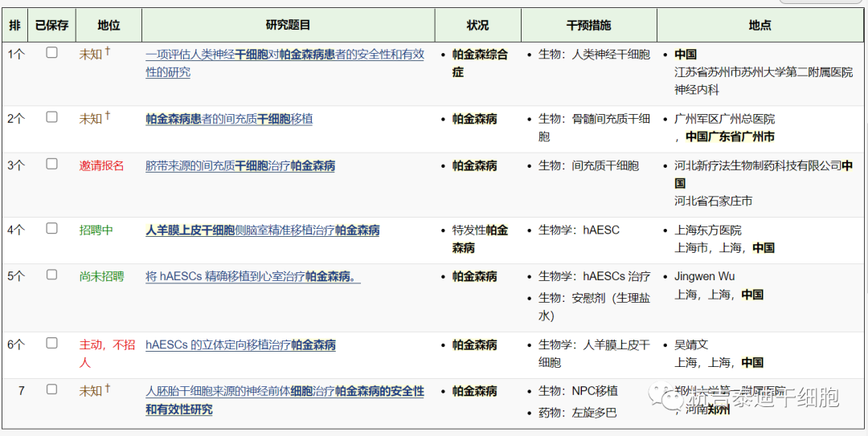
Task: Mark the checkbox for row 6
Action: point(51,343)
